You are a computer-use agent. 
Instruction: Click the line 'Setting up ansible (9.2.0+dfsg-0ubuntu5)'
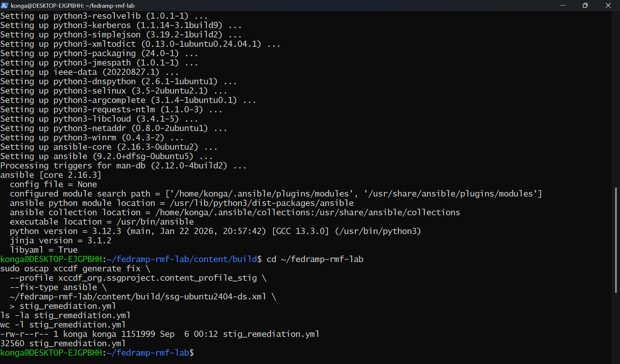(106, 156)
